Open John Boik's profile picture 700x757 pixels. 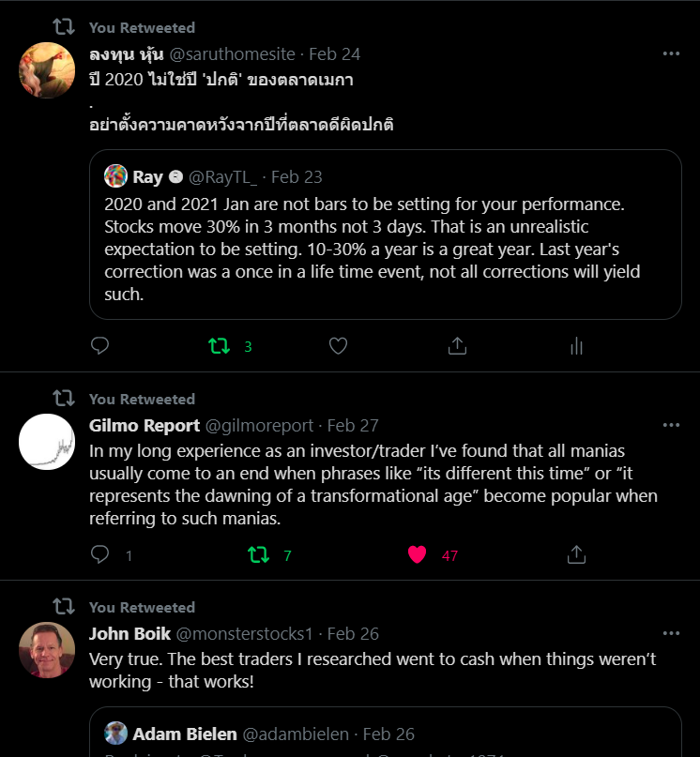pyautogui.click(x=47, y=650)
